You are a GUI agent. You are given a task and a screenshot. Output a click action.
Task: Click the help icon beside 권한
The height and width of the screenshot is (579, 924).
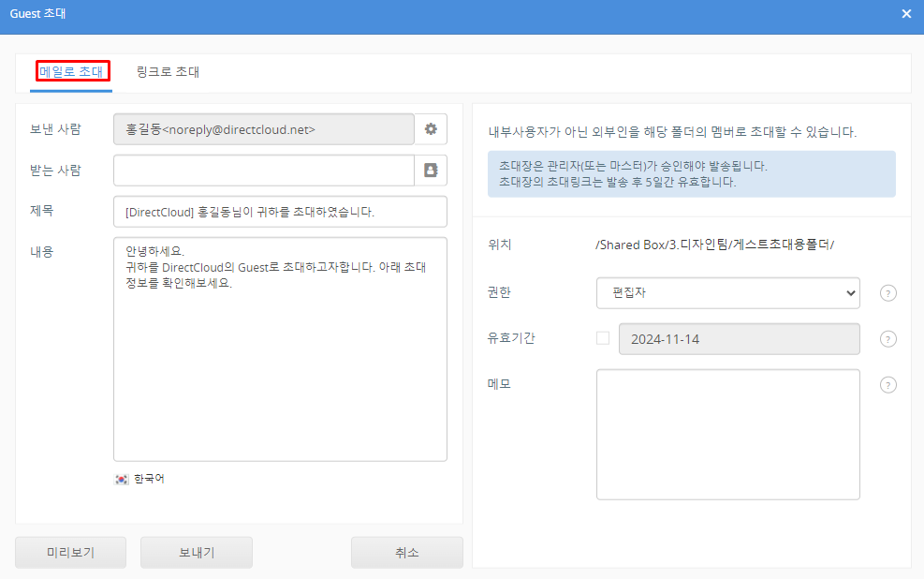[888, 292]
